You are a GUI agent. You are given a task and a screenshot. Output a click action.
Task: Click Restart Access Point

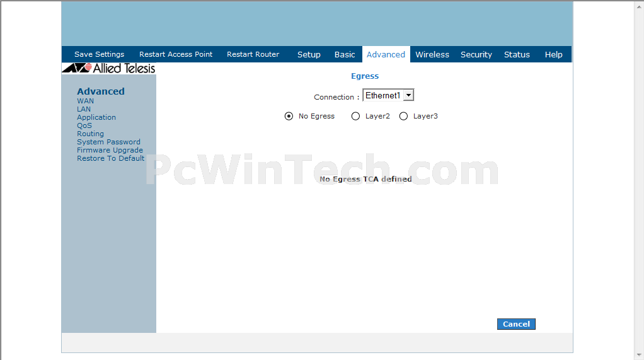click(x=176, y=54)
